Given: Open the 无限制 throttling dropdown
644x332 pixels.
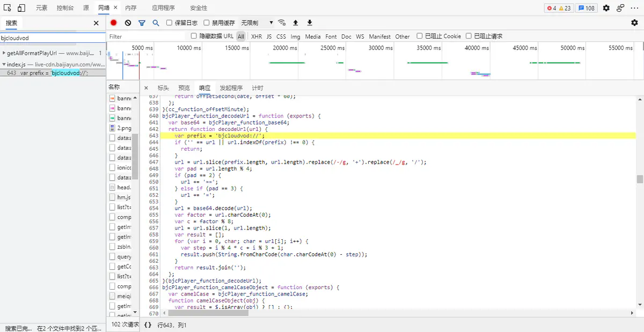Looking at the screenshot, I should pos(257,23).
